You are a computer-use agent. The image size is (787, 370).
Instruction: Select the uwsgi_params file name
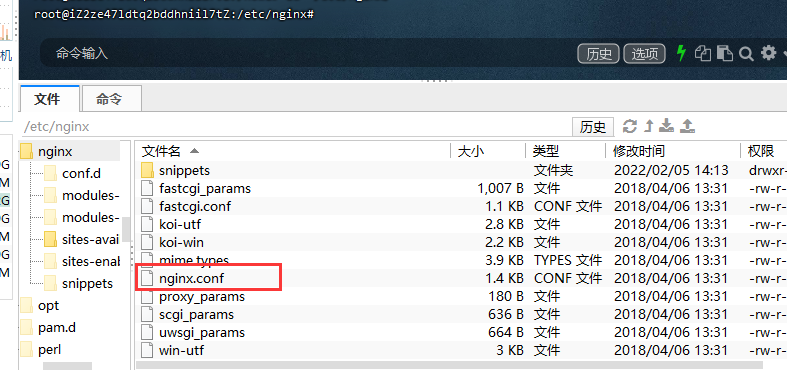202,332
